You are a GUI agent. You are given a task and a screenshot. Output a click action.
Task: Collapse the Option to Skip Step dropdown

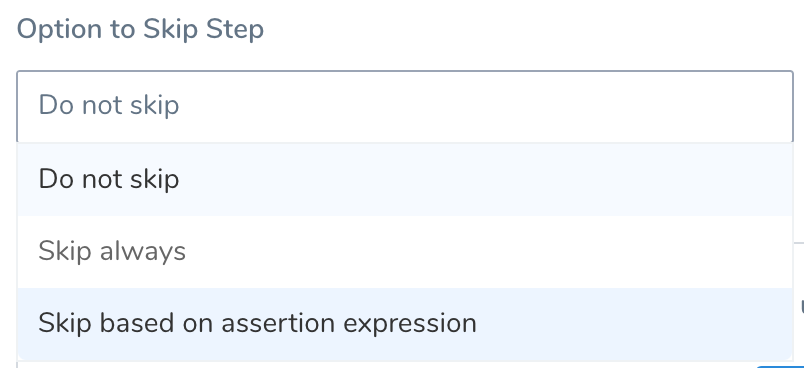point(405,106)
